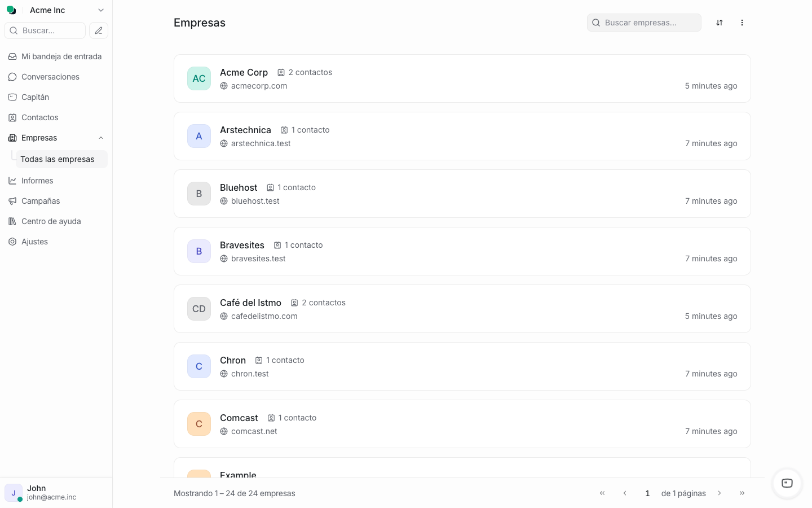Click the comcast.net domain

[x=254, y=431]
